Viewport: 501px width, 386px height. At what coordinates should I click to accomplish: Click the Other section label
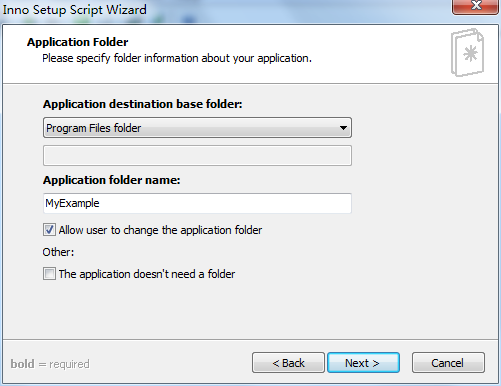[58, 252]
